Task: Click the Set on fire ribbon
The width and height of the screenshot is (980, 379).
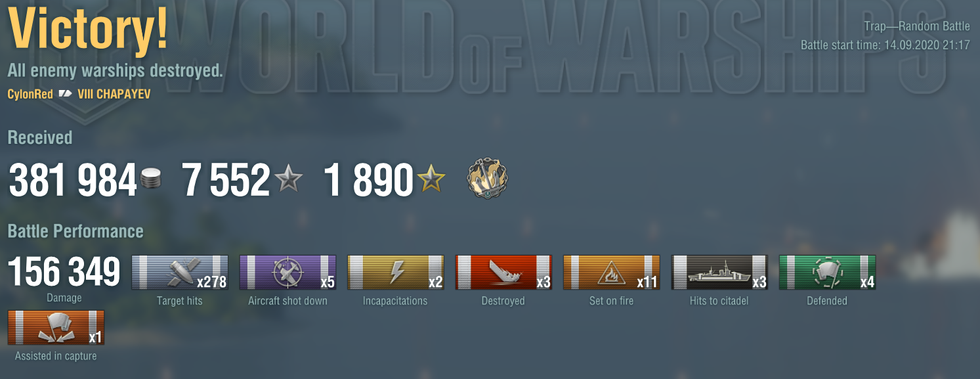Action: point(611,273)
